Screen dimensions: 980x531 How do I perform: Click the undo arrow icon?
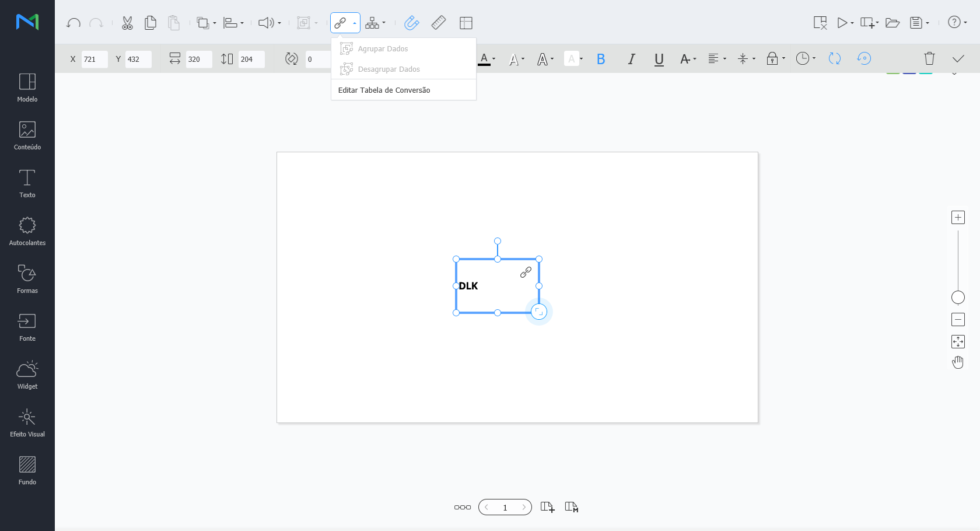pos(73,23)
